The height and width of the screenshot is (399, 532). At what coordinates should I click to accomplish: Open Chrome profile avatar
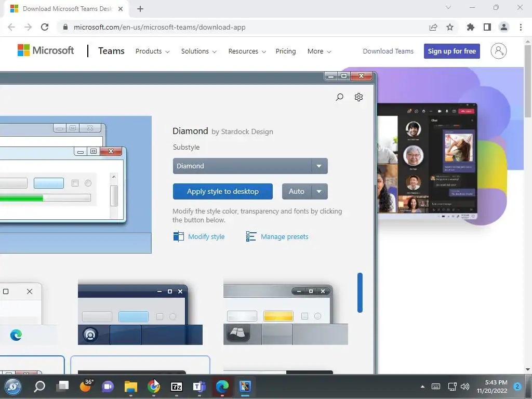504,27
